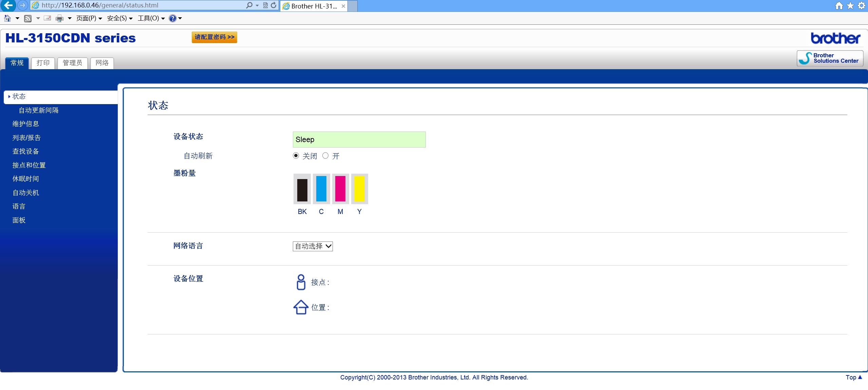Click the search magnifier in address bar
868x390 pixels.
249,5
